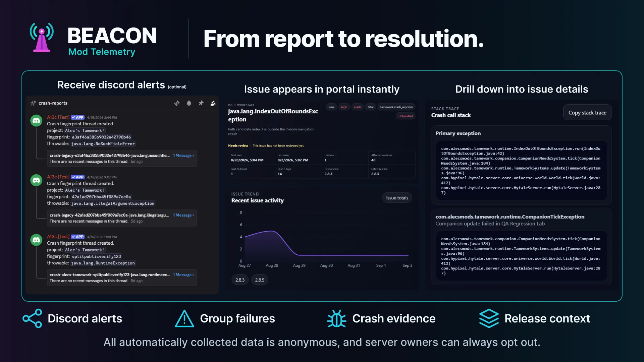The height and width of the screenshot is (362, 644).
Task: Click the Needs review status label
Action: click(x=238, y=146)
